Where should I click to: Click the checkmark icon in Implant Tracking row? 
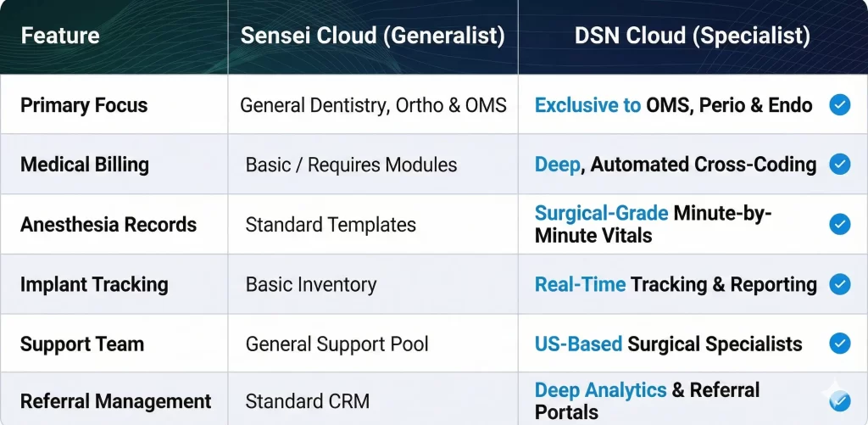839,284
